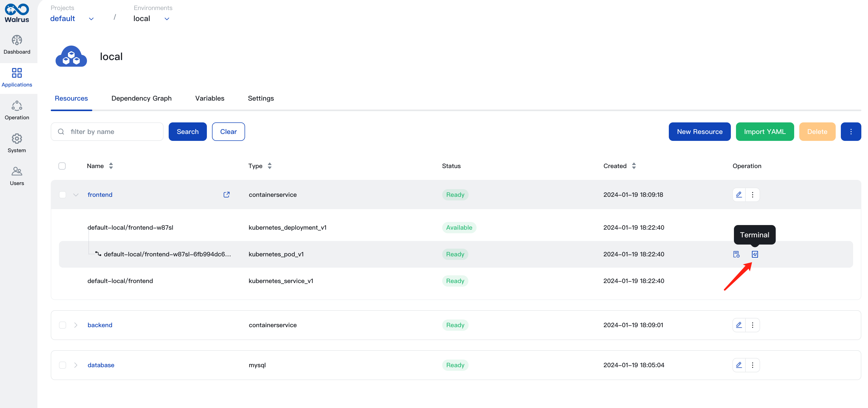868x408 pixels.
Task: Select the frontend row checkbox
Action: pos(62,195)
